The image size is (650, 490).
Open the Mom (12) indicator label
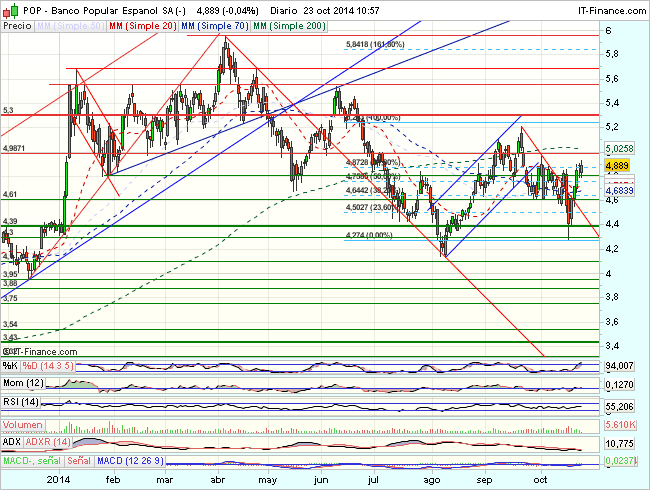(23, 383)
